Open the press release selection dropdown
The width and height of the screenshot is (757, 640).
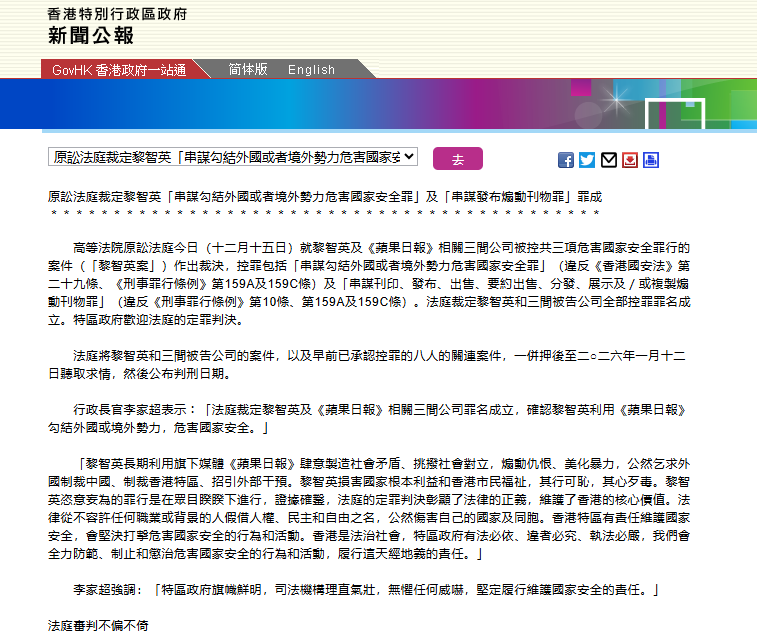tap(233, 158)
